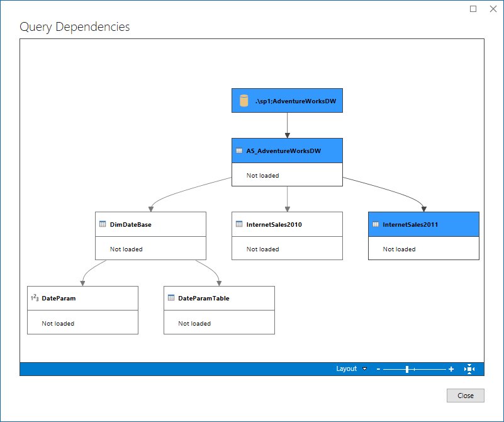Click 'Not loaded' under AS_AdventureWorksDW

point(262,175)
